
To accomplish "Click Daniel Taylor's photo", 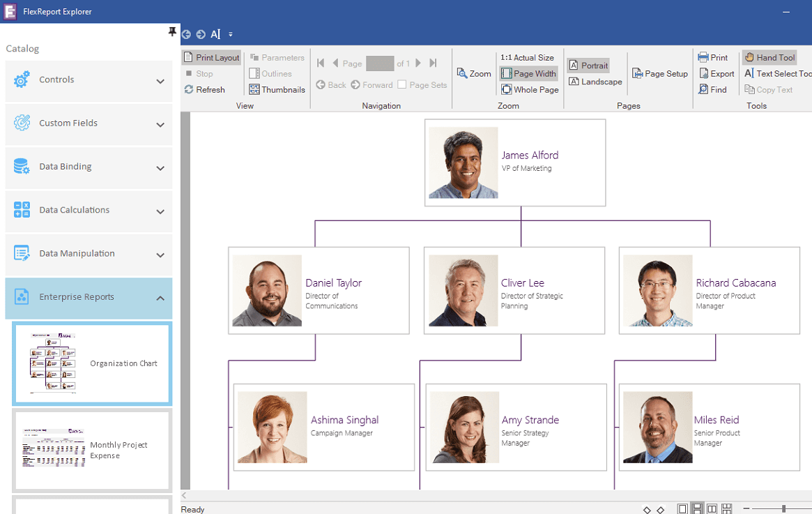I will point(267,290).
